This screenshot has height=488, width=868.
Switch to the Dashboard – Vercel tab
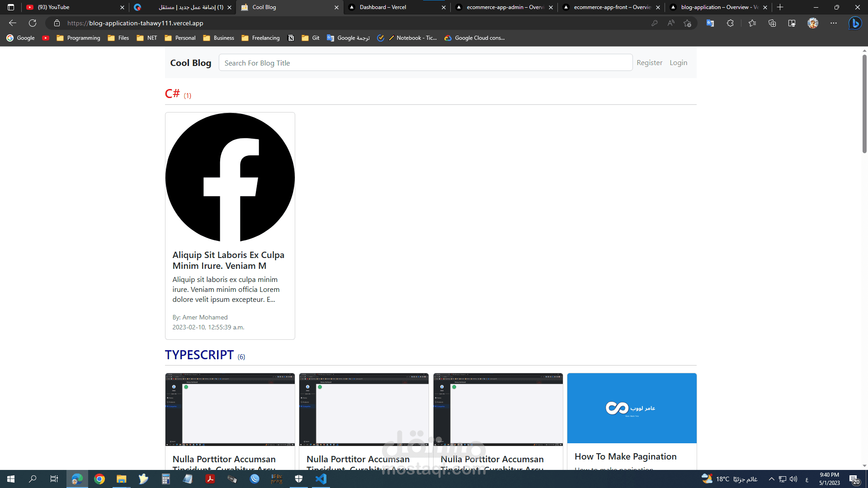coord(382,7)
